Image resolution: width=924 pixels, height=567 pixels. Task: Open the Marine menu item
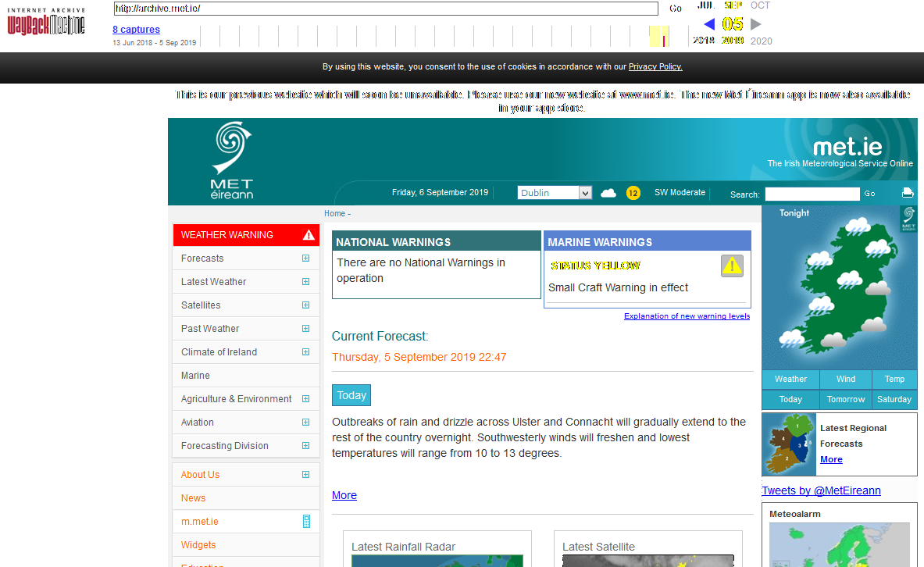[x=246, y=376]
